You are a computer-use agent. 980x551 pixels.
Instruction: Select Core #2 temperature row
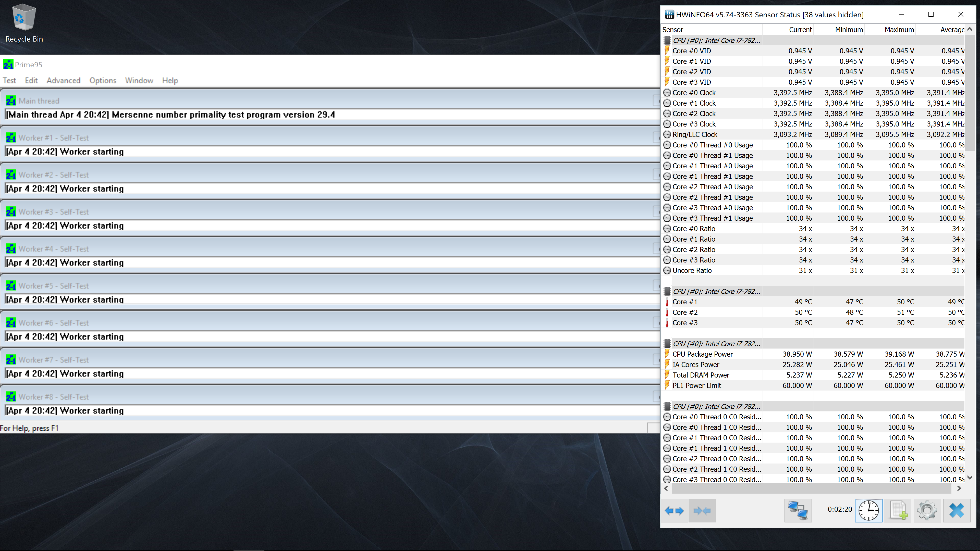coord(813,312)
